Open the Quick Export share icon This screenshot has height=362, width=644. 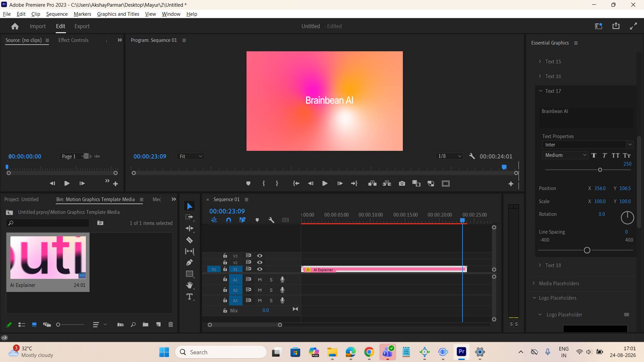coord(616,26)
